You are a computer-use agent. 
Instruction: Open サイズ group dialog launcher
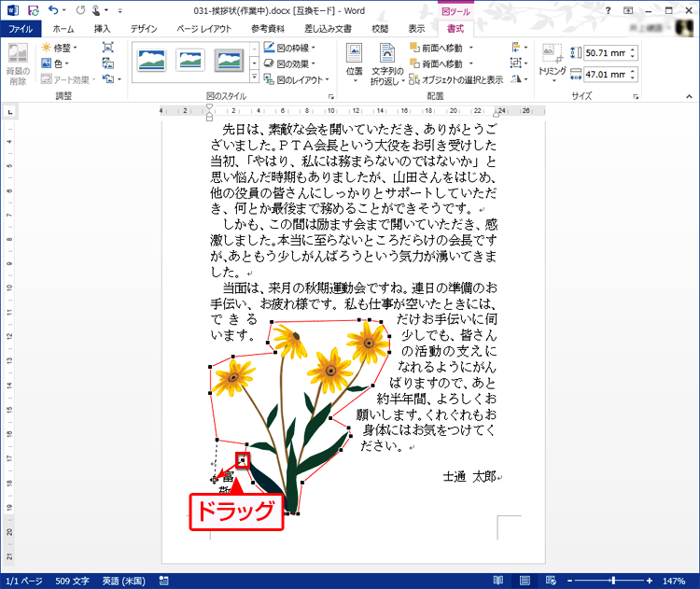click(636, 96)
